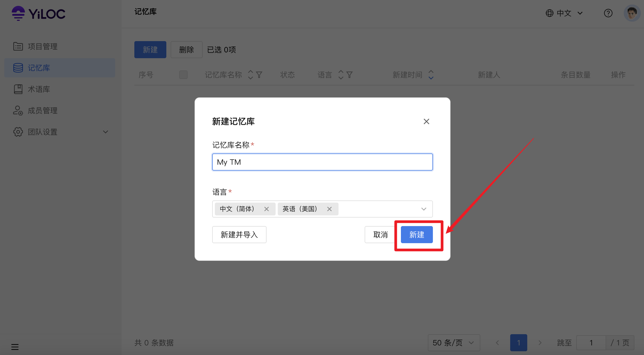Click the 操作 column header
Screen dimensions: 644x355
618,75
